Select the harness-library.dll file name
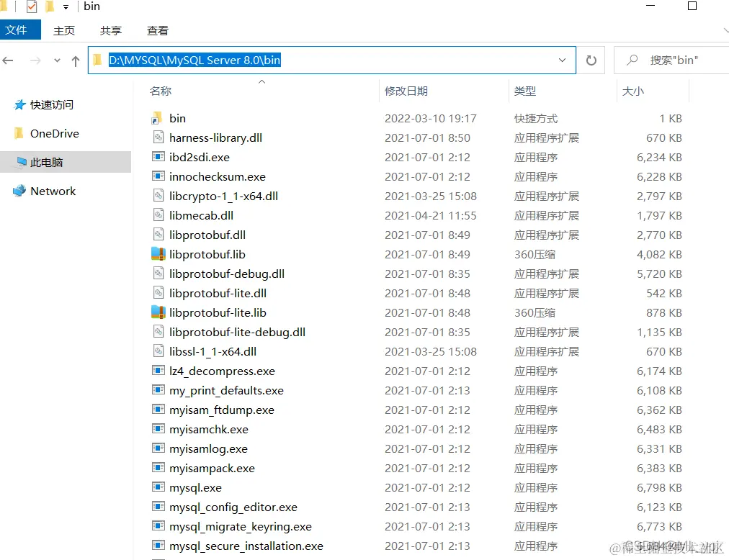Image resolution: width=729 pixels, height=560 pixels. [215, 138]
